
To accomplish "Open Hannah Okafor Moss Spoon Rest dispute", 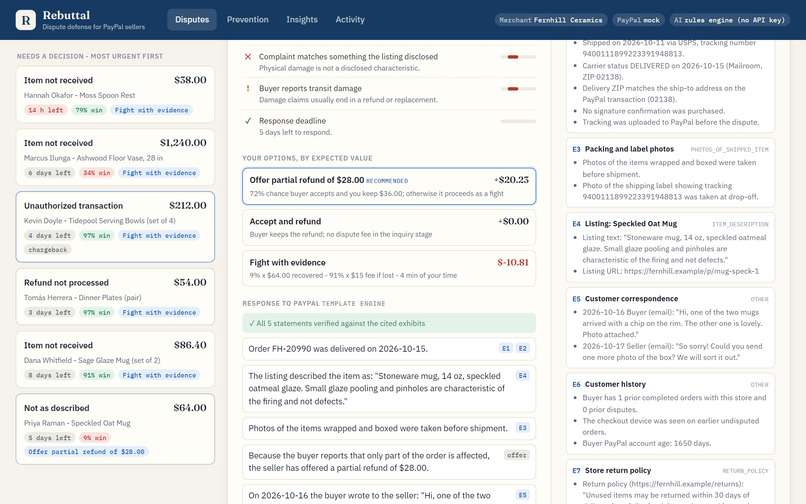I will [115, 95].
